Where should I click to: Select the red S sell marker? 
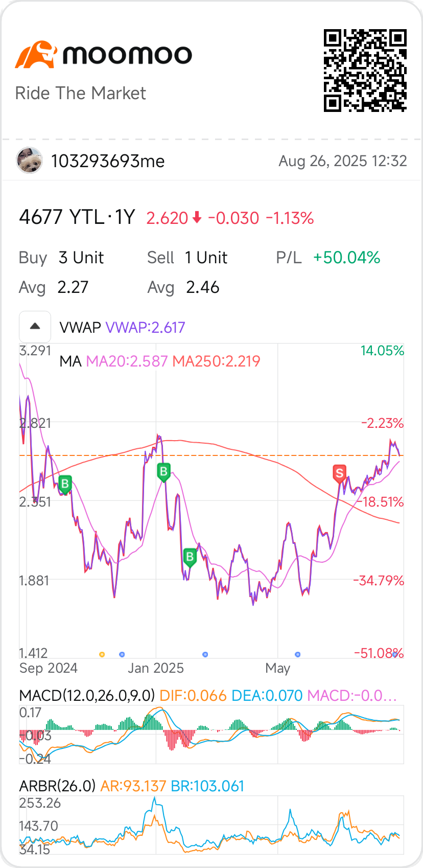(x=339, y=472)
